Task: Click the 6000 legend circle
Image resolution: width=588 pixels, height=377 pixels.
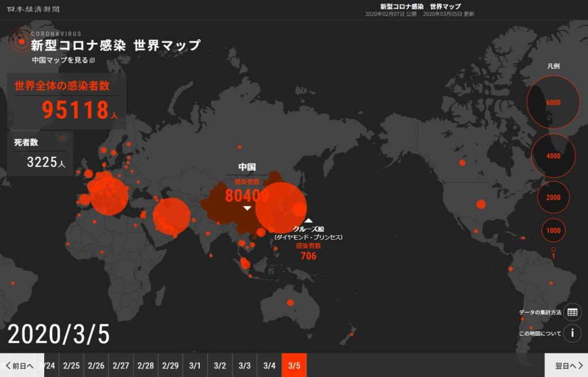Action: pyautogui.click(x=554, y=103)
